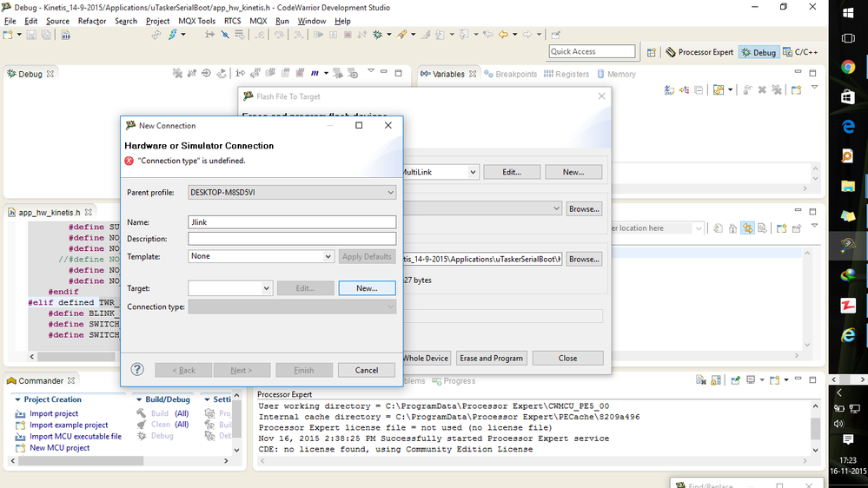868x488 pixels.
Task: Click the Save toolbar icon
Action: [x=31, y=35]
